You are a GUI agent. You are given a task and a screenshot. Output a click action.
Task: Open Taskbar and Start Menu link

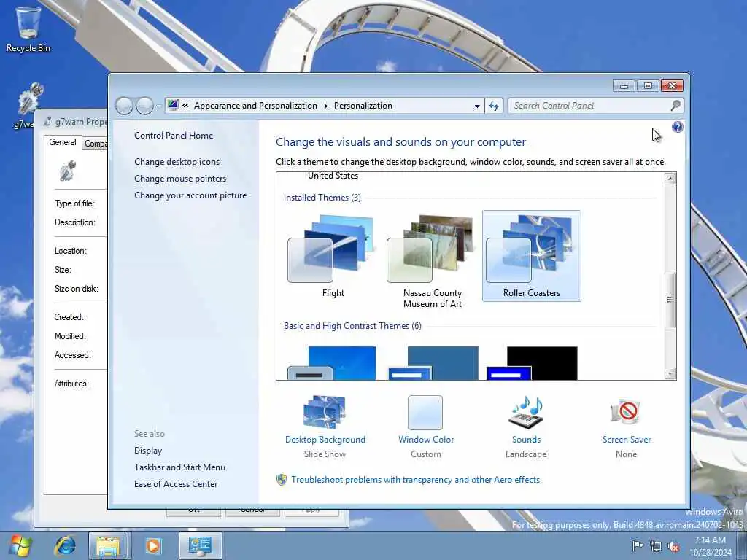(x=179, y=467)
